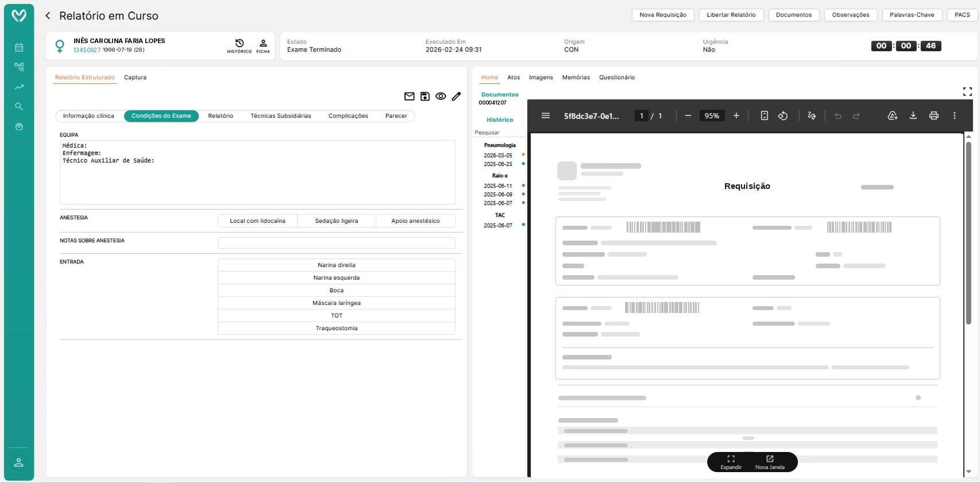Choose Narina direita as entry
This screenshot has height=483, width=980.
coord(337,265)
